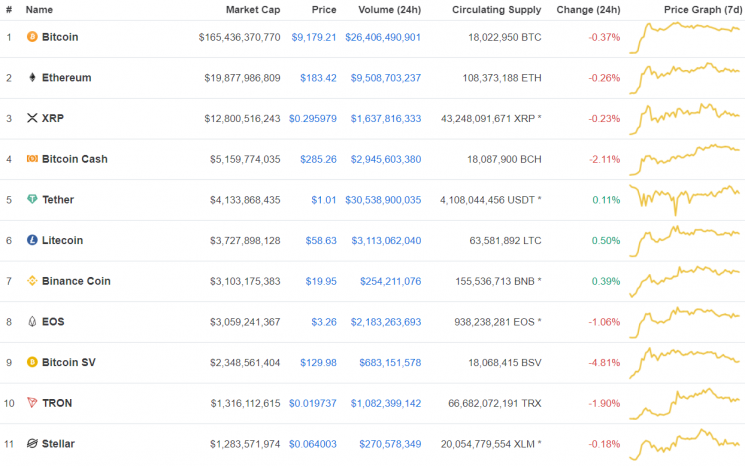
Task: Open the Bitcoin Cash name link
Action: click(x=75, y=159)
